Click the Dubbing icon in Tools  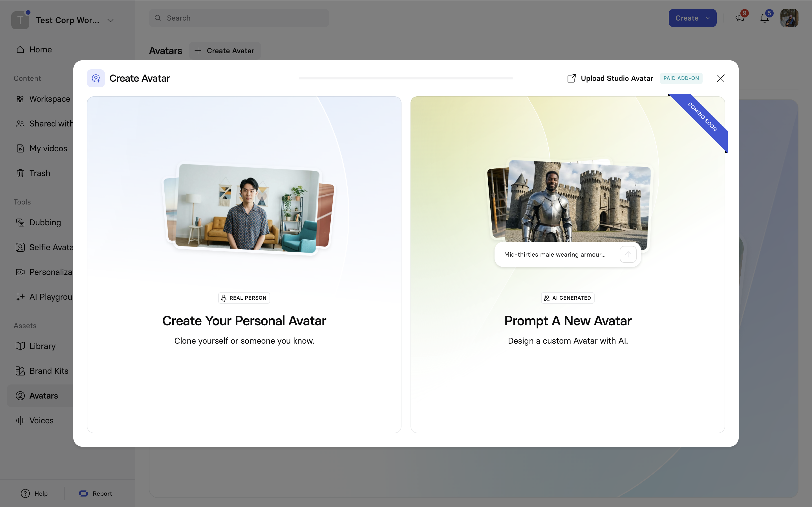20,223
